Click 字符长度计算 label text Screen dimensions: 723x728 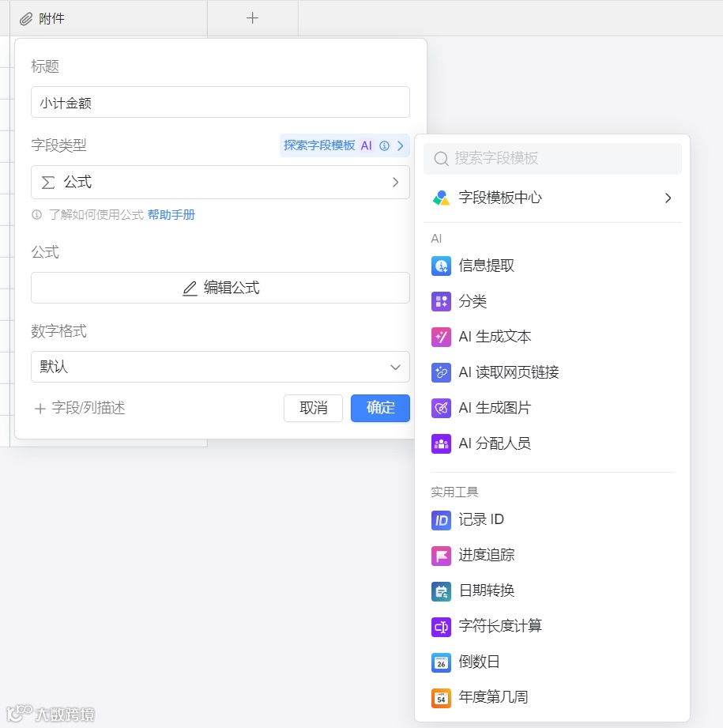(x=500, y=626)
